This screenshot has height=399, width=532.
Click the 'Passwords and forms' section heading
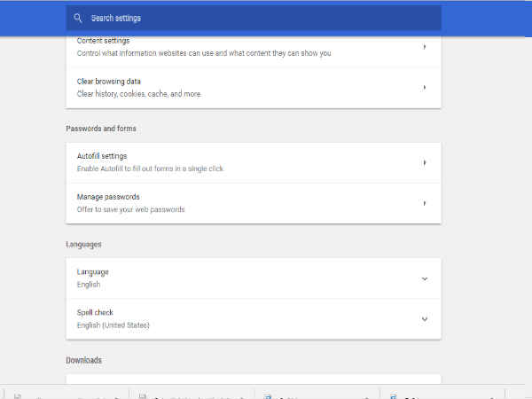(101, 129)
